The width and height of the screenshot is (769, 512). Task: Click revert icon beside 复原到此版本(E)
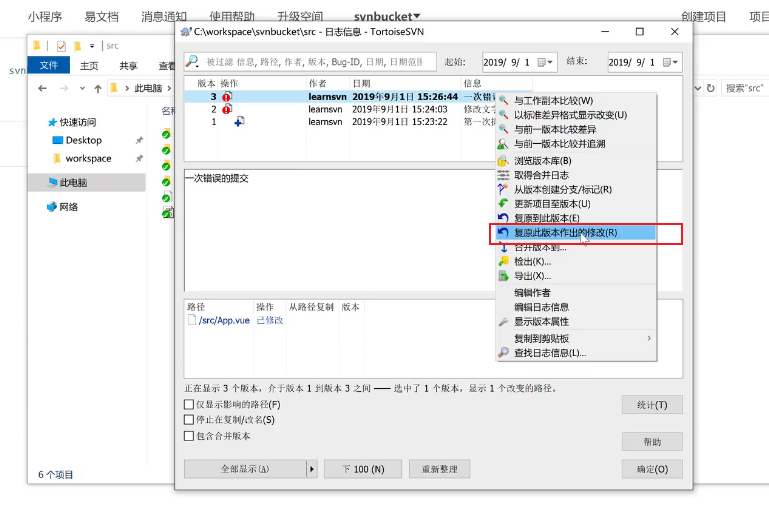pyautogui.click(x=503, y=218)
